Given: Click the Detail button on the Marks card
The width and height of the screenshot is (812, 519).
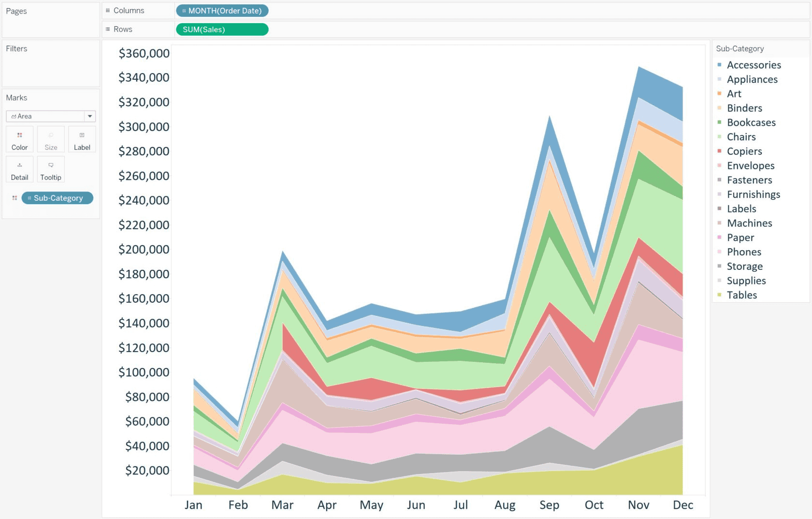Looking at the screenshot, I should (x=19, y=169).
